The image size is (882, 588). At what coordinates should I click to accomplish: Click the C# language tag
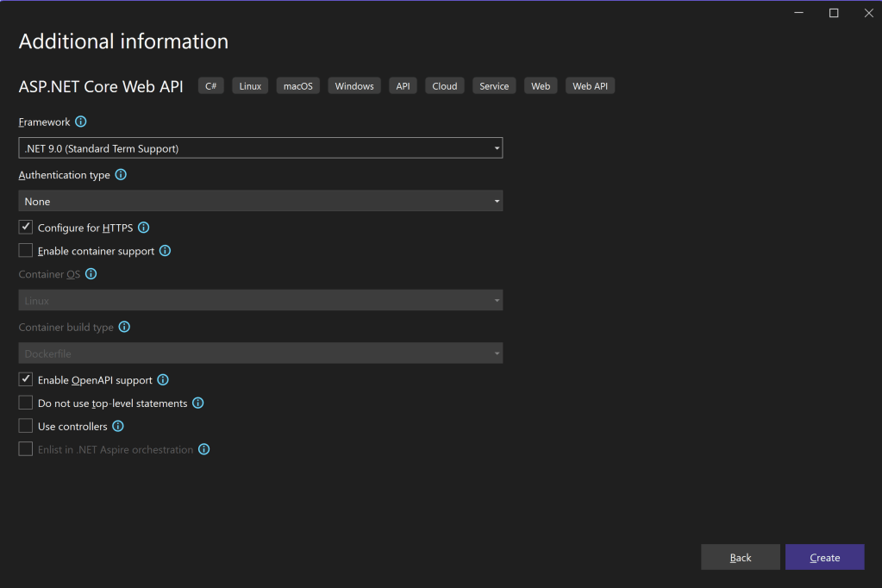[x=211, y=86]
